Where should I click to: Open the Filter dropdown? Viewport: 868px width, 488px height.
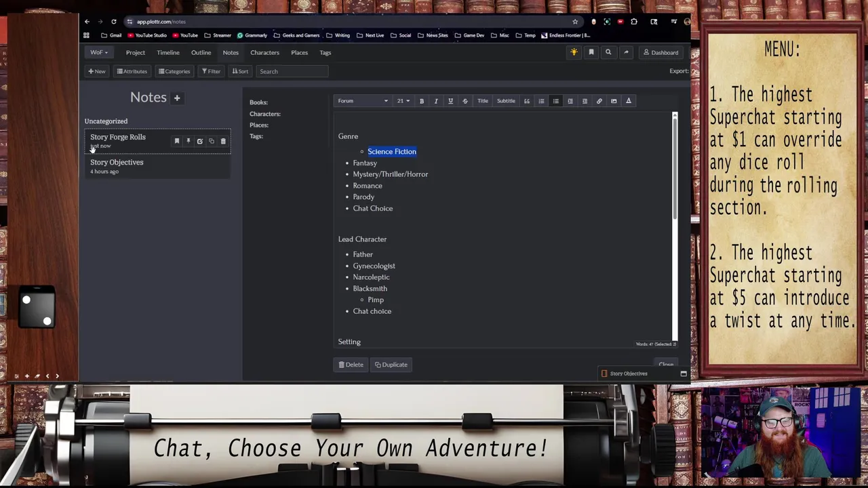tap(211, 71)
